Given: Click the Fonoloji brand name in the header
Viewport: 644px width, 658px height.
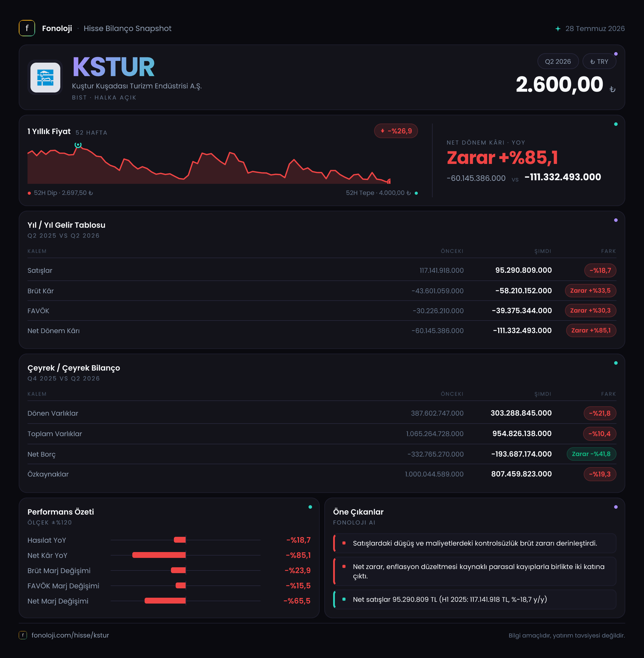Looking at the screenshot, I should (x=57, y=28).
